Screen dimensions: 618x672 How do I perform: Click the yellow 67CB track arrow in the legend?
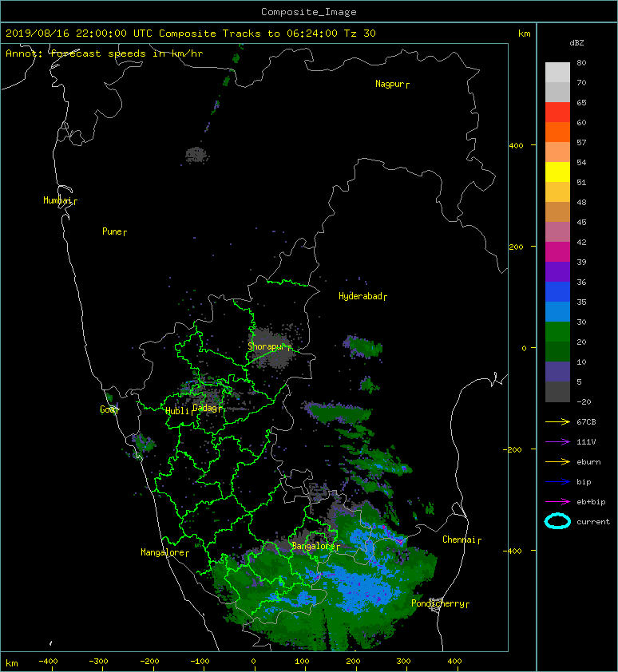pos(557,421)
